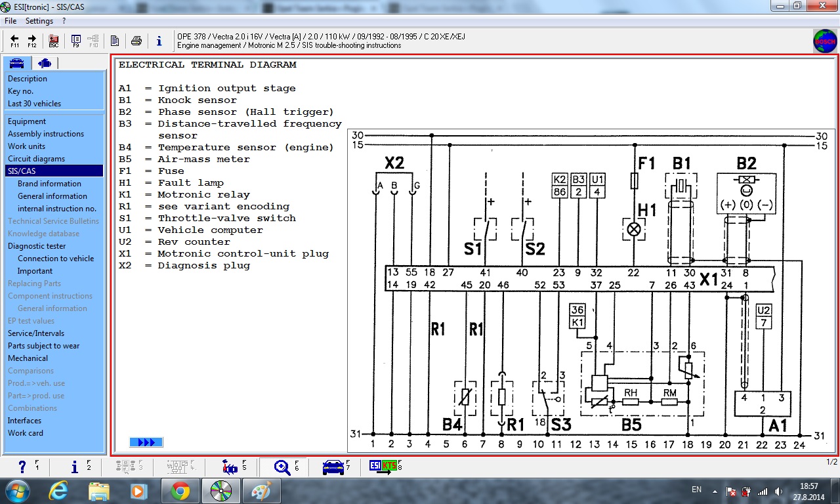Click the B5 air-mass meter label
The image size is (840, 504).
tap(631, 425)
